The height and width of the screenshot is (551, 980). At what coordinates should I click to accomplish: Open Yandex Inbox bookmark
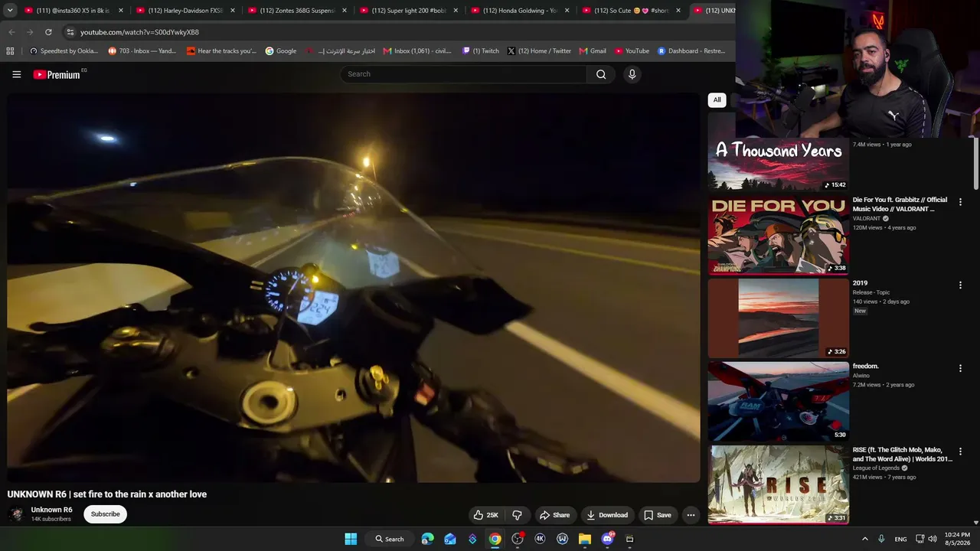(142, 51)
